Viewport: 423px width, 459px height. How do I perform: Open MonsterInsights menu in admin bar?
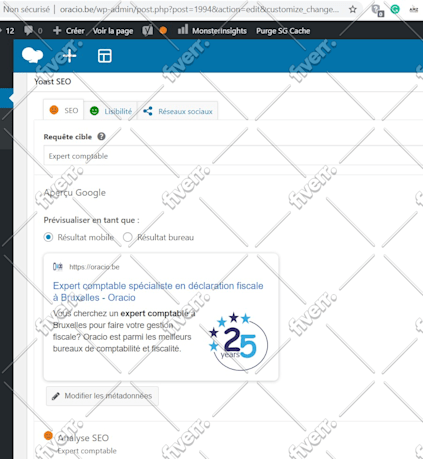[x=212, y=31]
